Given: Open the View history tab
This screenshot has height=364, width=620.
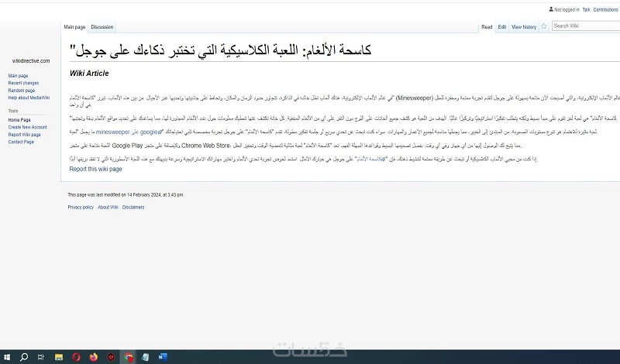Looking at the screenshot, I should click(524, 27).
